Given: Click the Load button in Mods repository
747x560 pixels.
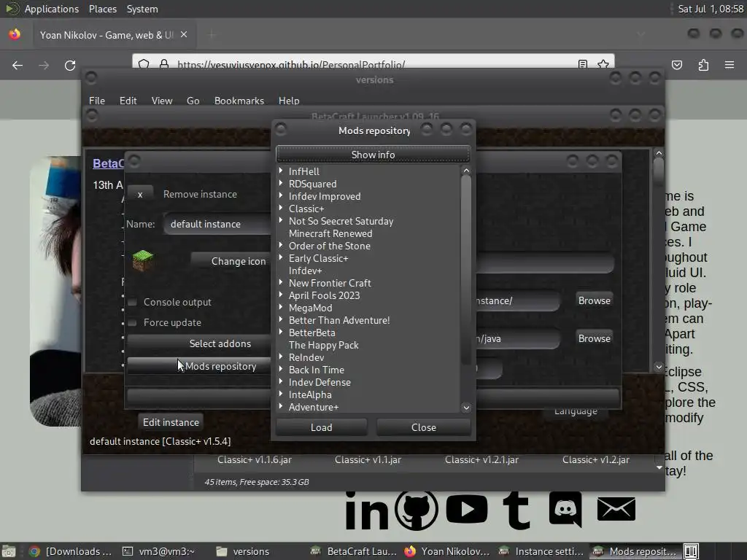Looking at the screenshot, I should click(x=322, y=427).
